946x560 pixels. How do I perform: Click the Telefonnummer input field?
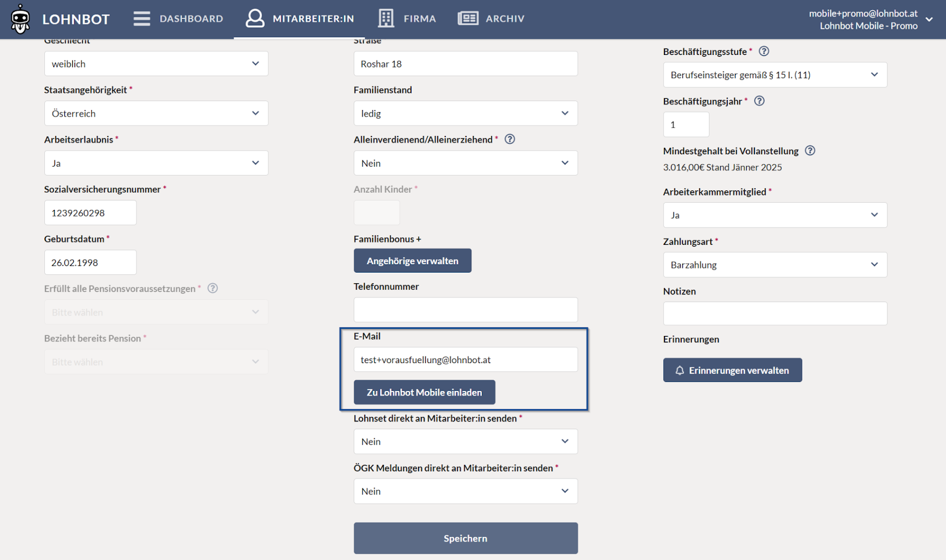point(466,309)
